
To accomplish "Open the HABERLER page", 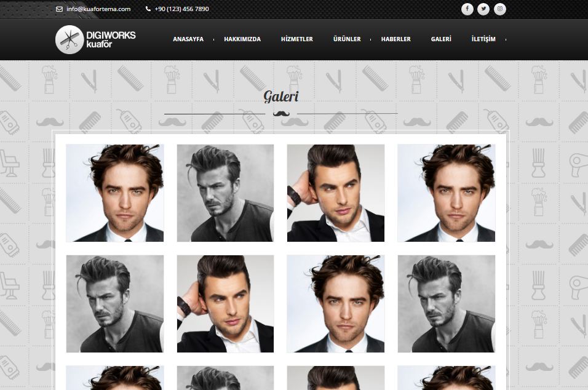I will coord(396,39).
